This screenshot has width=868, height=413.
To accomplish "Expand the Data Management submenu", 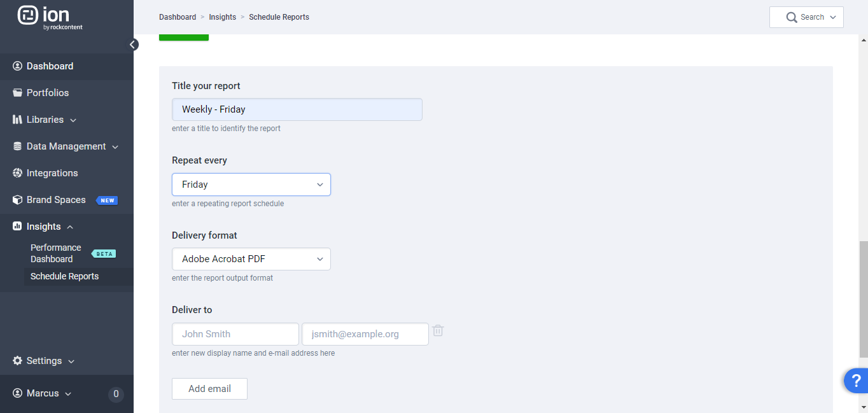I will [115, 147].
